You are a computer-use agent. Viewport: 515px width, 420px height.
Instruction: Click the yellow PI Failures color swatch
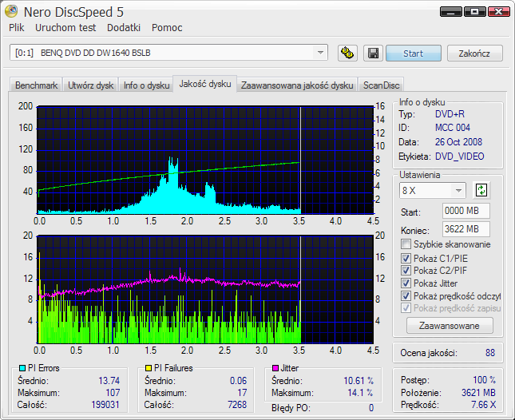[x=149, y=368]
